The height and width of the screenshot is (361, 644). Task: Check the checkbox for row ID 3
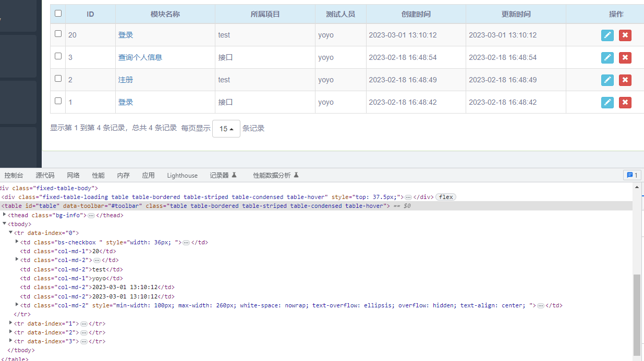click(x=58, y=57)
